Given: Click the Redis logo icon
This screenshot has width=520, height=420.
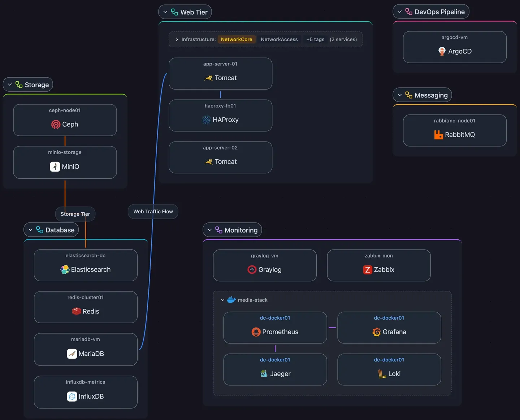Looking at the screenshot, I should [77, 311].
